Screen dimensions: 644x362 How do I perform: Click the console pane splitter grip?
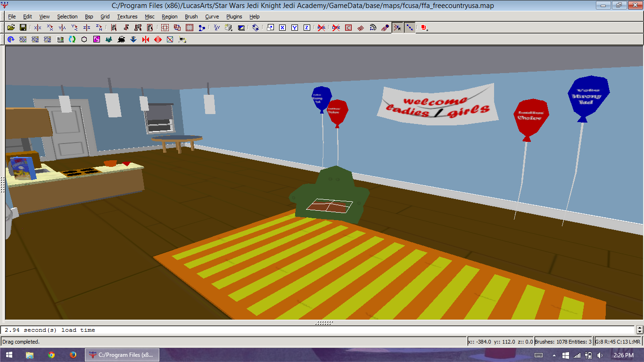[x=324, y=323]
